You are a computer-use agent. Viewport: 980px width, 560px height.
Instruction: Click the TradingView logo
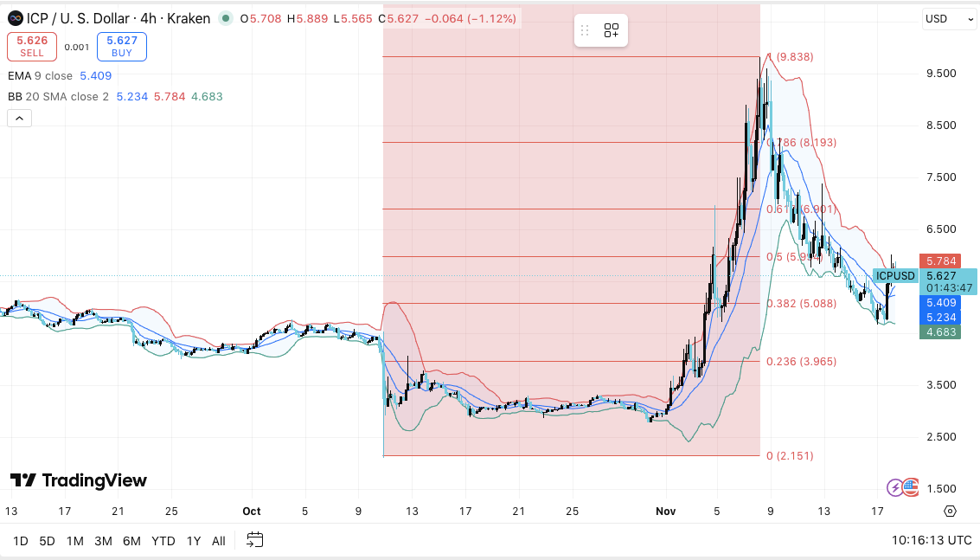point(79,480)
